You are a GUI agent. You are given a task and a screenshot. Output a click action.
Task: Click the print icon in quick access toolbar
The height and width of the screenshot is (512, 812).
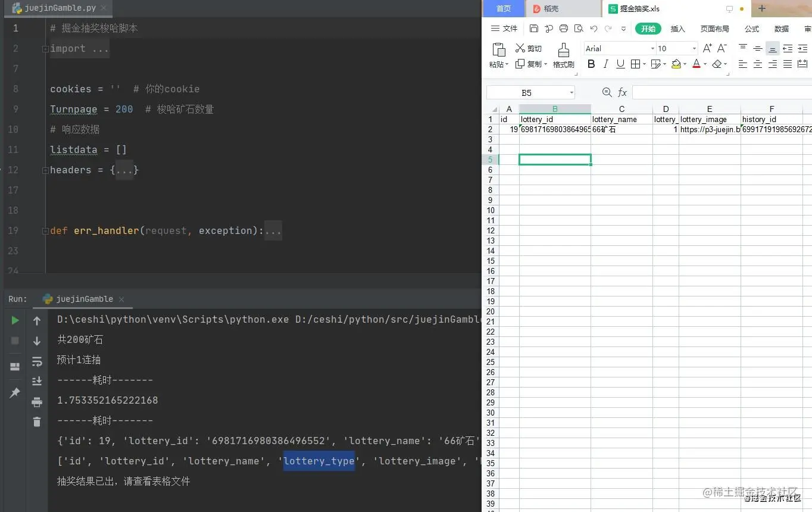coord(563,29)
